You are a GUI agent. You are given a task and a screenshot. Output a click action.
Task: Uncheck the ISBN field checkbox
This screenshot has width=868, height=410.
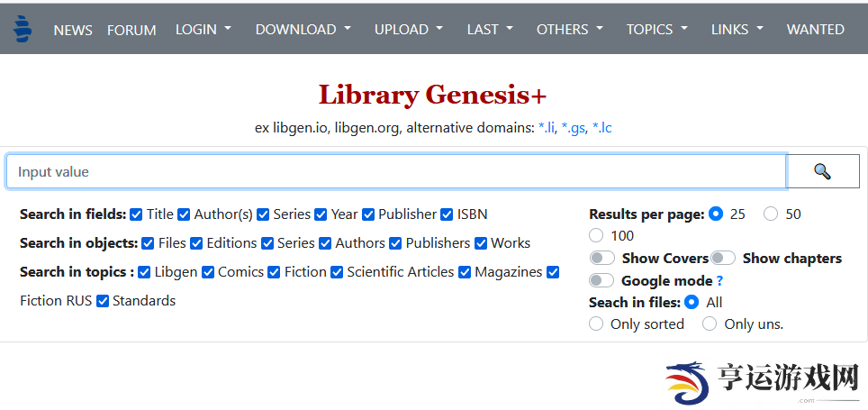click(447, 214)
